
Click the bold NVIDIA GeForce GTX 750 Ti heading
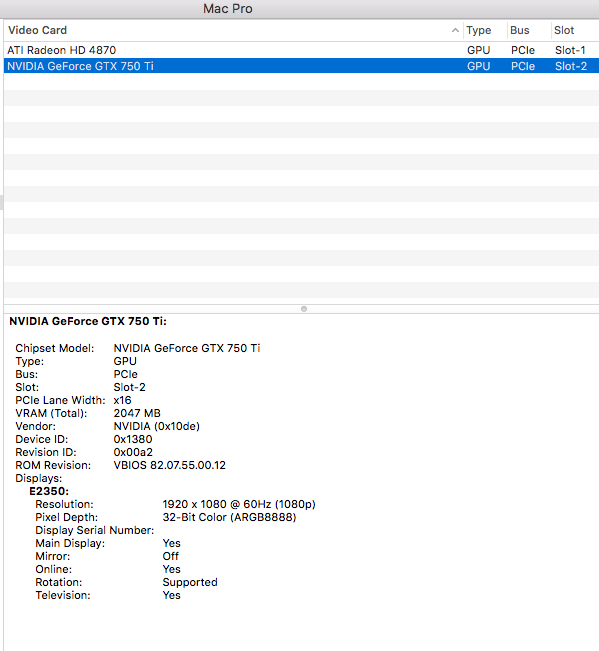[88, 321]
